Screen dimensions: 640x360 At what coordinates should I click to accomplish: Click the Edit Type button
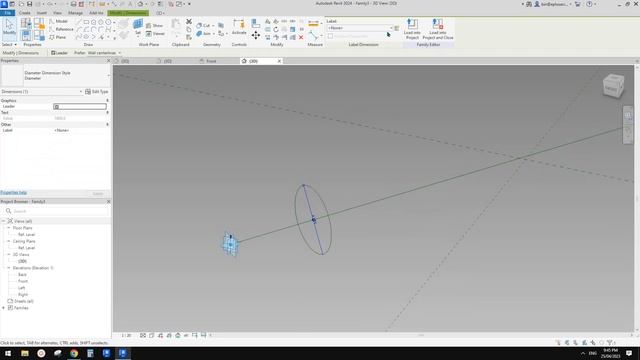(x=97, y=91)
